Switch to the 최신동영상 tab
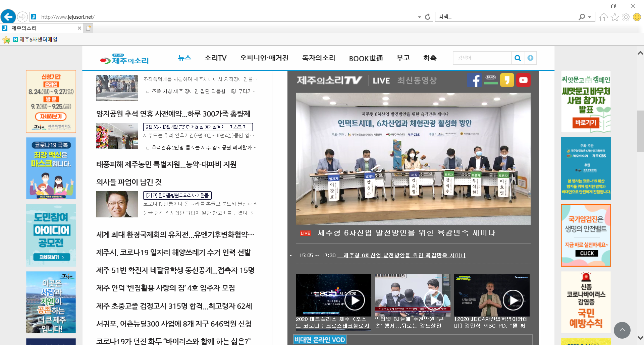Viewport: 644px width, 345px height. click(417, 80)
